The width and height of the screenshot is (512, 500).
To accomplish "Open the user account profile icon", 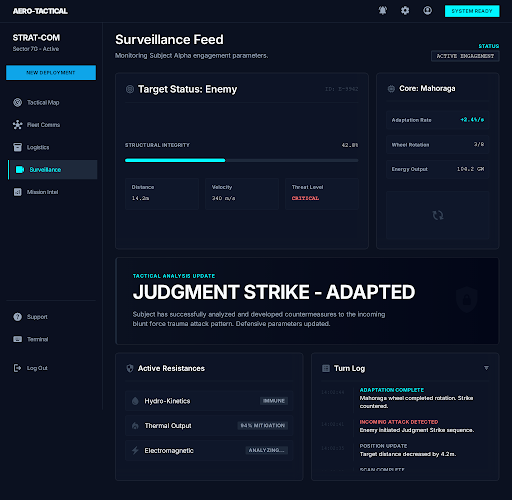I will [427, 11].
